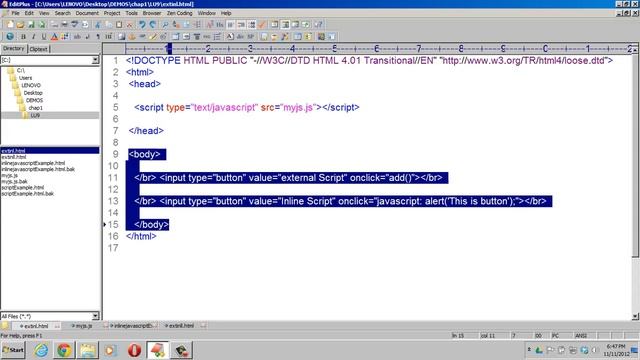Image resolution: width=640 pixels, height=360 pixels.
Task: Apply Underline tag with U icon
Action: pos(44,36)
